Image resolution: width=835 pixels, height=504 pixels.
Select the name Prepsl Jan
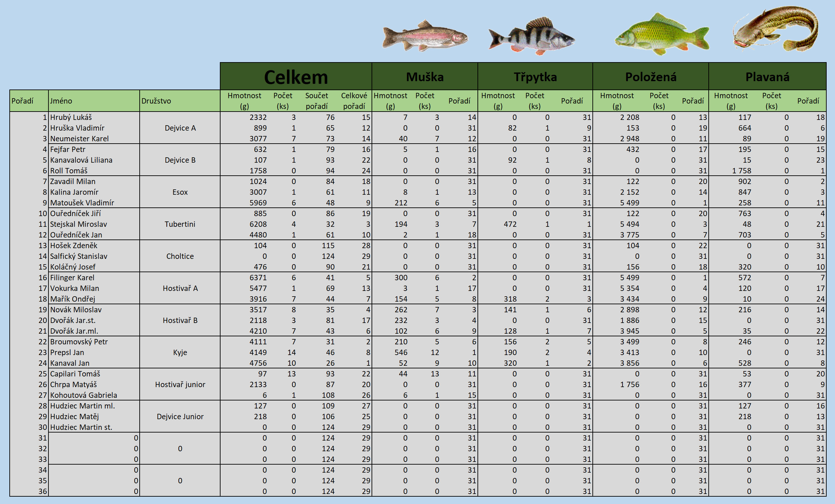(x=67, y=353)
